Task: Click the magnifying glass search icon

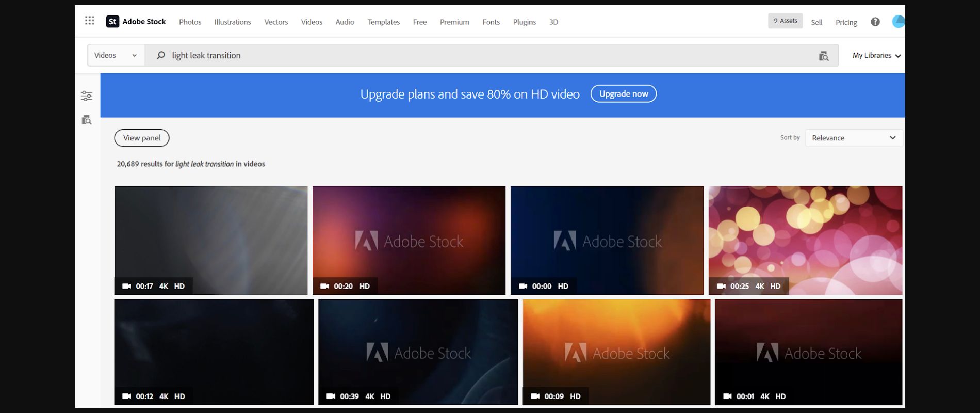Action: [161, 55]
